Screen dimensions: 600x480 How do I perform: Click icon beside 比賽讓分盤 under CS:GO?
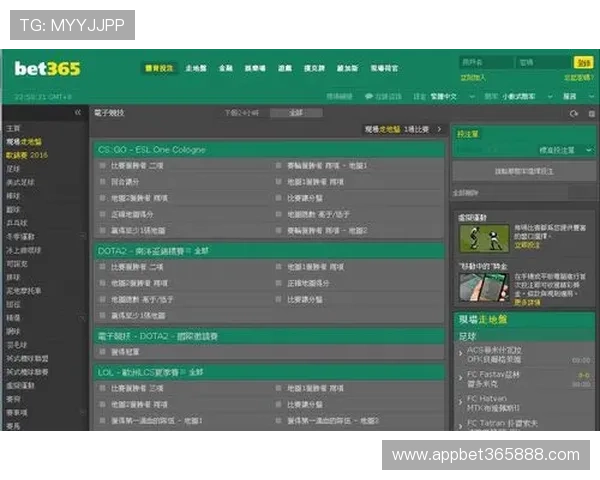tap(279, 198)
